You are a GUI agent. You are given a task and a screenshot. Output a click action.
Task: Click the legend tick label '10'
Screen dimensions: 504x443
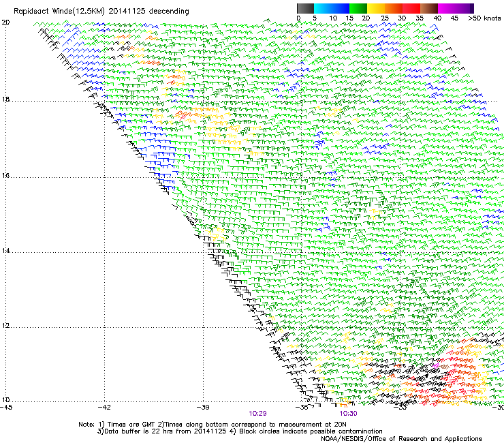click(333, 18)
